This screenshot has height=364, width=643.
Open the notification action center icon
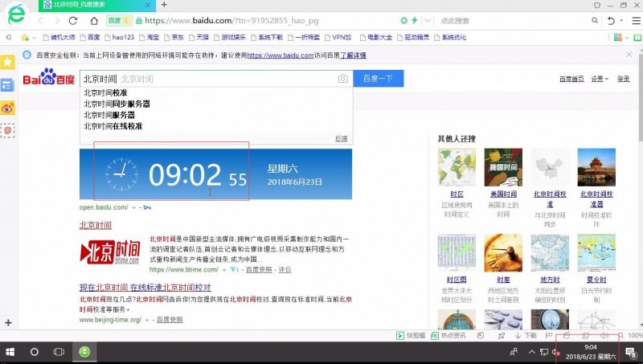click(631, 352)
